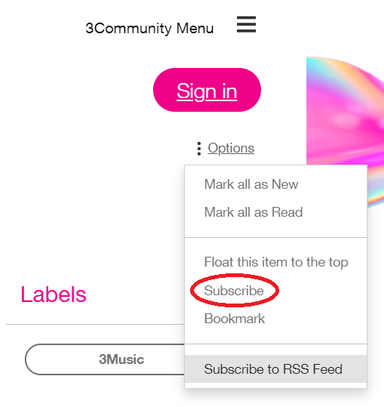The image size is (384, 407).
Task: Click the pink Labels heading
Action: pos(53,294)
